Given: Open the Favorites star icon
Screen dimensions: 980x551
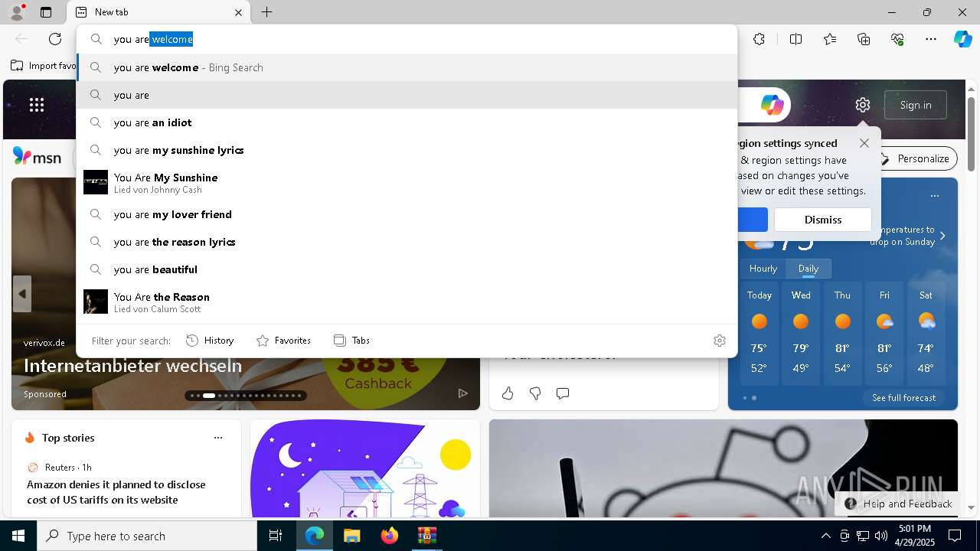Looking at the screenshot, I should (x=830, y=39).
